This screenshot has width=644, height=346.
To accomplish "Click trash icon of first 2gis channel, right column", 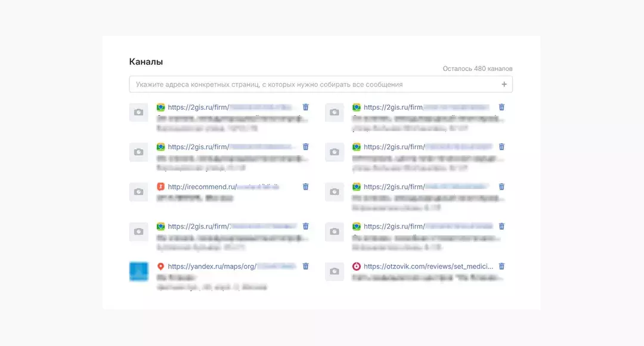I will pos(501,107).
